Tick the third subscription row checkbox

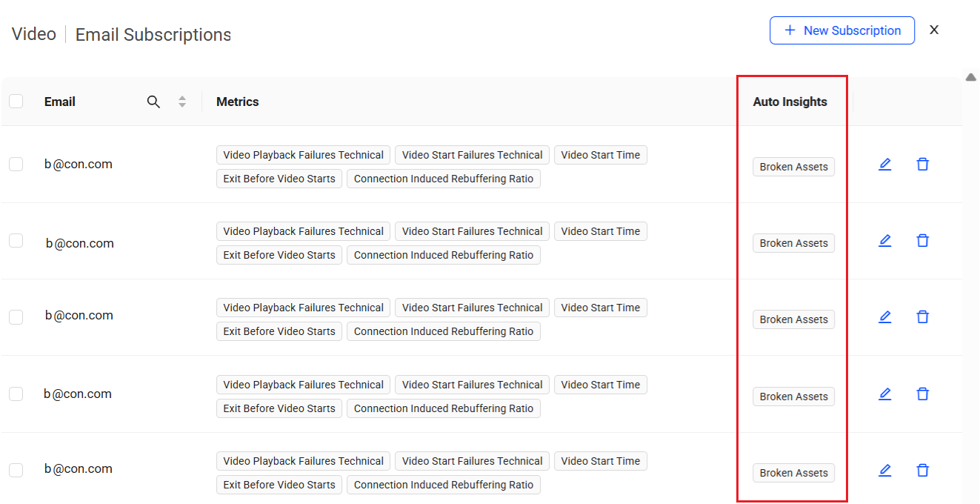(x=16, y=317)
